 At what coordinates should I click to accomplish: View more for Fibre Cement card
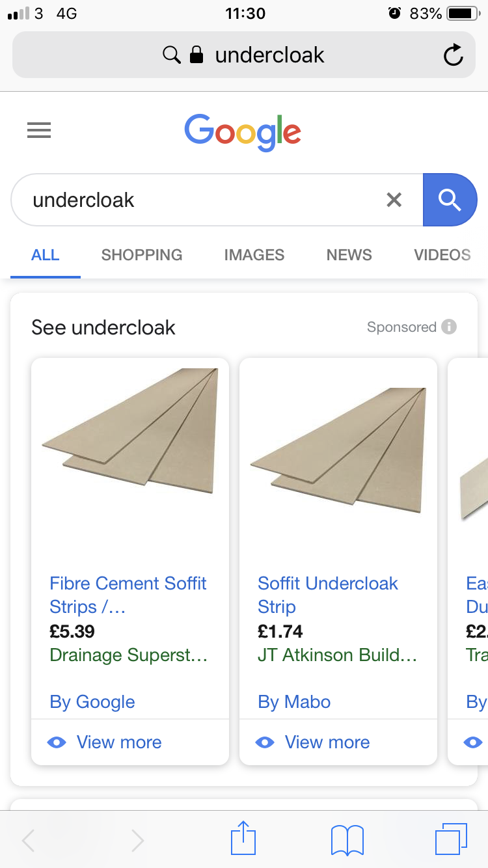coord(118,742)
